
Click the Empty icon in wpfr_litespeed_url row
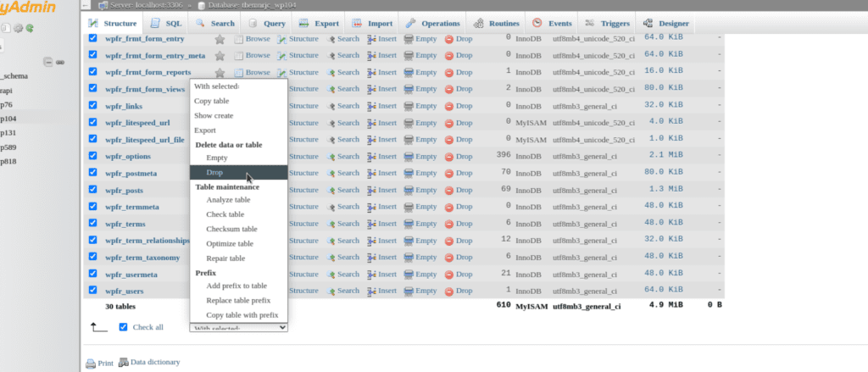pyautogui.click(x=409, y=124)
